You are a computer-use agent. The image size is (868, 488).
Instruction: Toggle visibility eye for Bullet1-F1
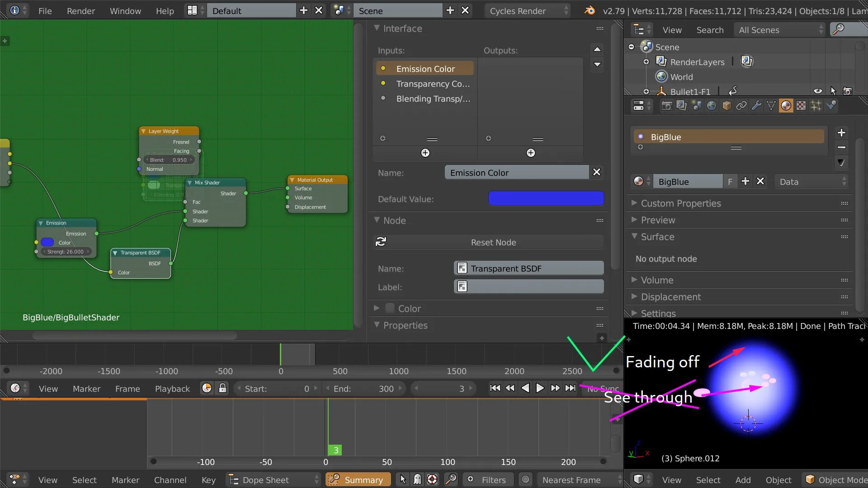(x=818, y=91)
